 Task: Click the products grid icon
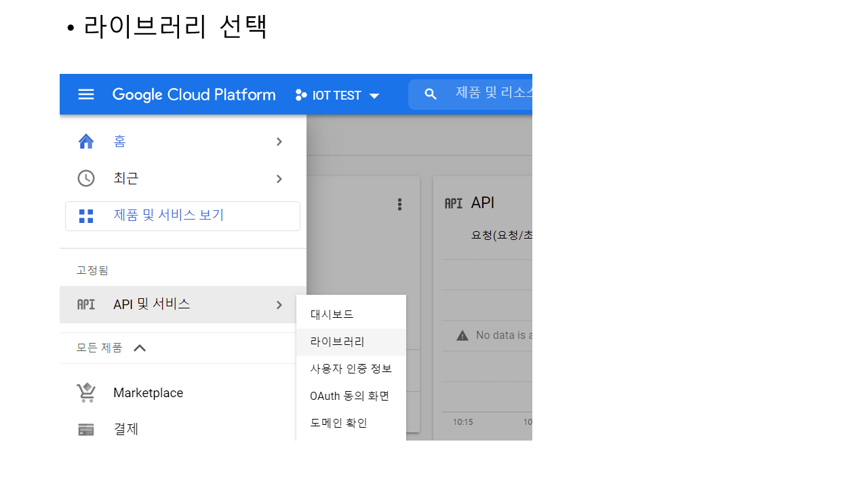click(86, 216)
